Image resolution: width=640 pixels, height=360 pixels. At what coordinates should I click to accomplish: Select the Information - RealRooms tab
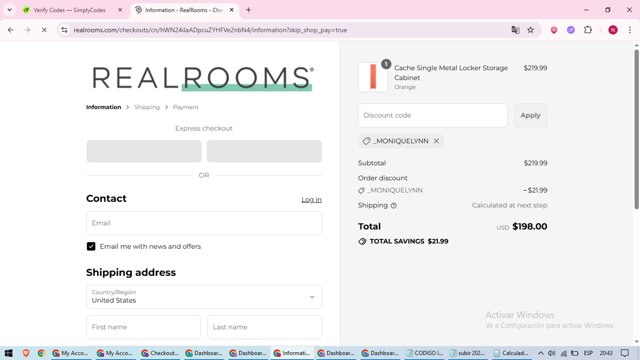(184, 10)
